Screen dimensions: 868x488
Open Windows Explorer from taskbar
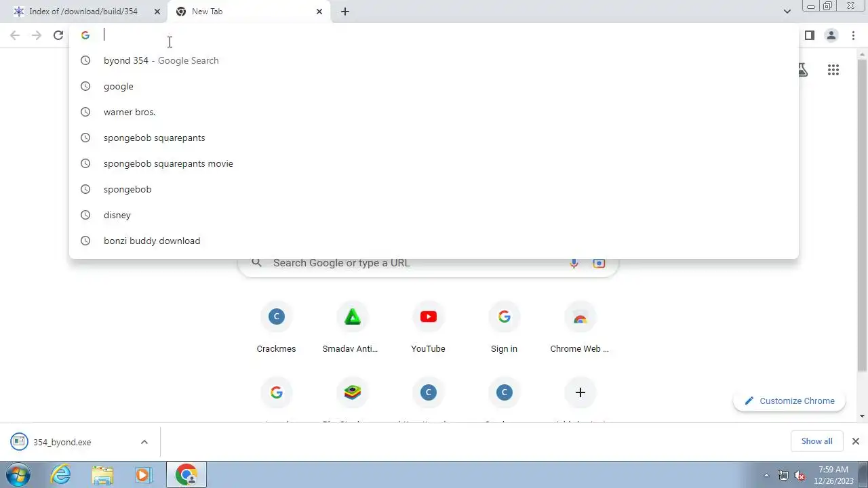102,474
